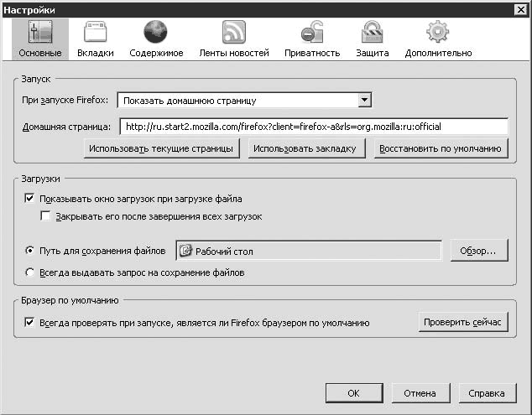This screenshot has height=415, width=532.
Task: Open the Содержимое globe icon
Action: click(156, 33)
